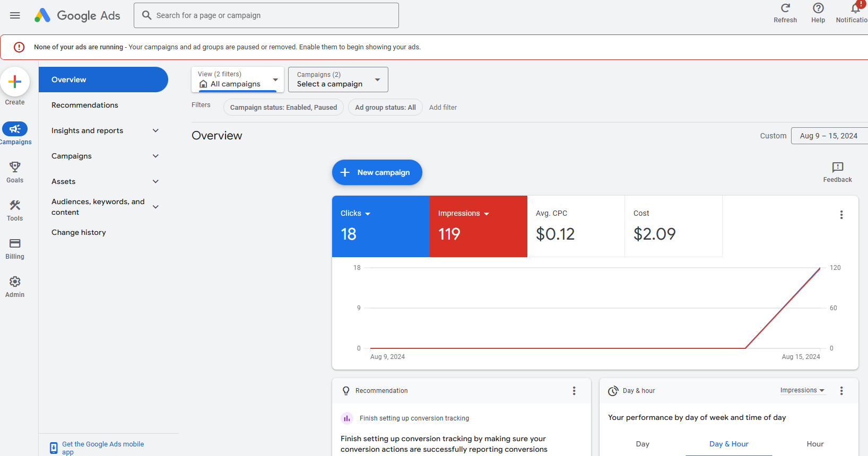Expand Campaigns sidebar section
Viewport: 868px width, 456px height.
155,156
